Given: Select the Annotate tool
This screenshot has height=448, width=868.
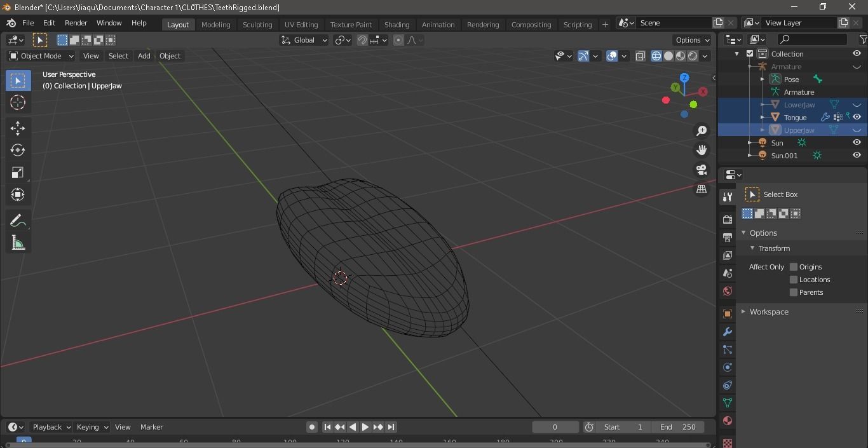Looking at the screenshot, I should pos(18,220).
